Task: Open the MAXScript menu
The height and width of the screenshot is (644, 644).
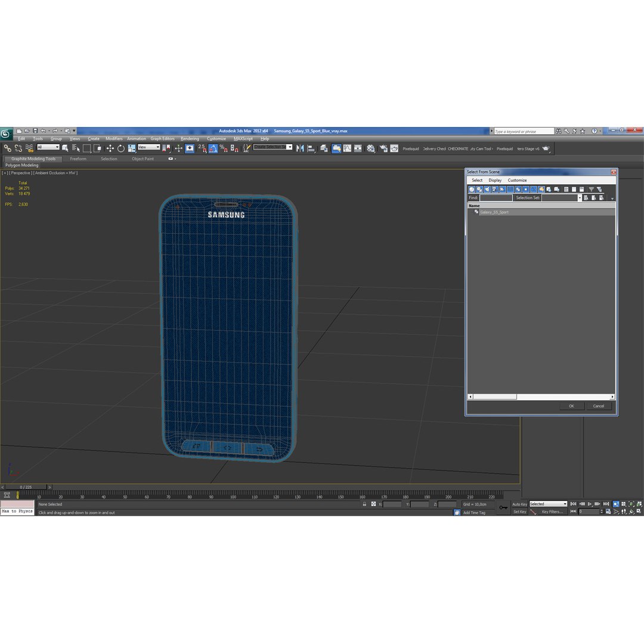Action: click(x=243, y=139)
